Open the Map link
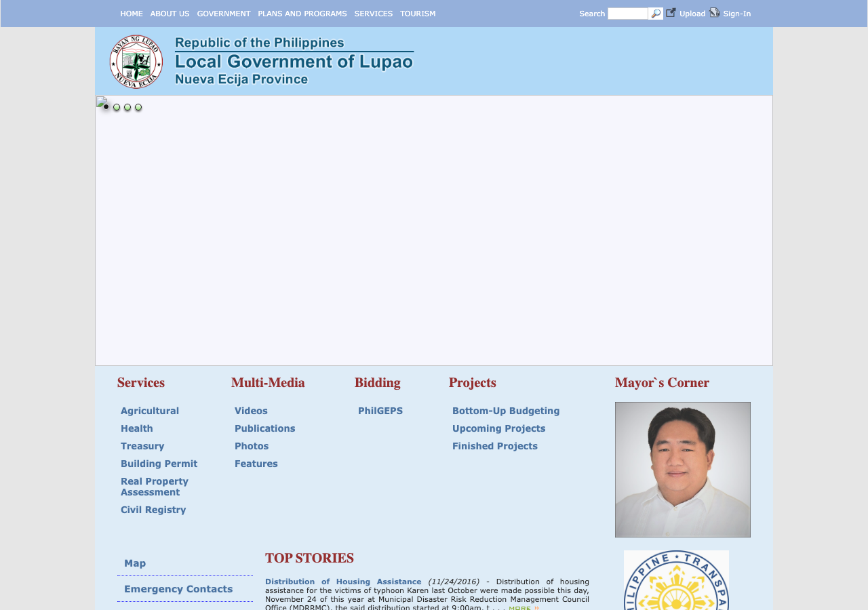The width and height of the screenshot is (868, 610). coord(135,563)
